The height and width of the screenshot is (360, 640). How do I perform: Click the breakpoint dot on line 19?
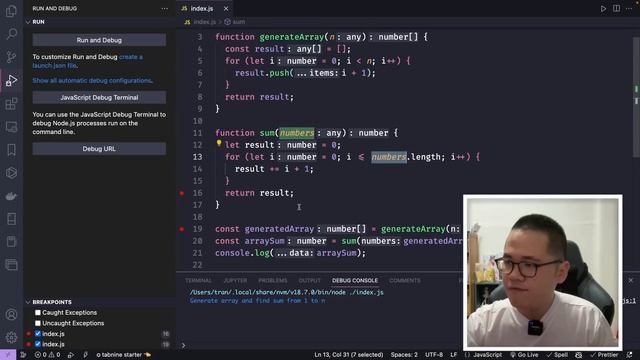pyautogui.click(x=182, y=229)
